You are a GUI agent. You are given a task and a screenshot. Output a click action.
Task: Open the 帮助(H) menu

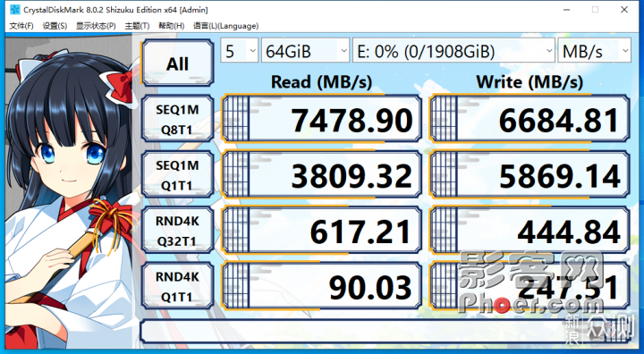point(171,26)
